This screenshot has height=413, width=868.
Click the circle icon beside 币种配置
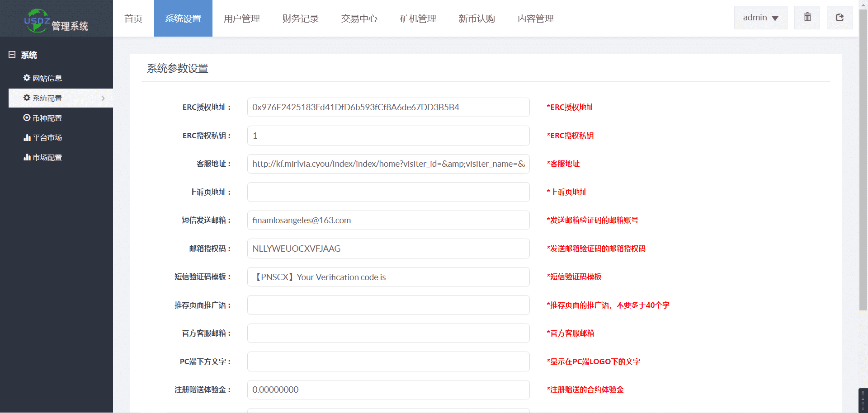tap(27, 118)
